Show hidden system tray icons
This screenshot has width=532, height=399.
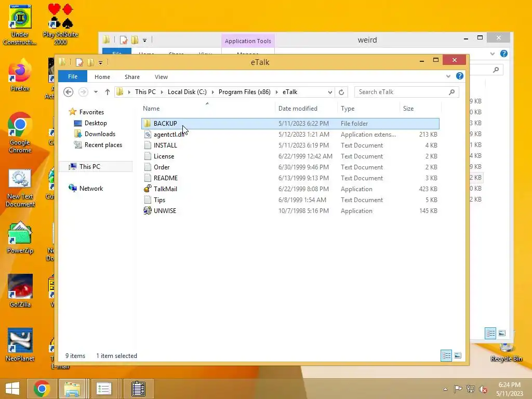tap(445, 389)
